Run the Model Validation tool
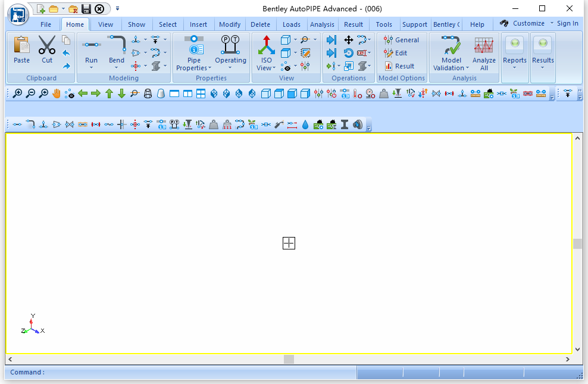The height and width of the screenshot is (384, 588). coord(451,45)
